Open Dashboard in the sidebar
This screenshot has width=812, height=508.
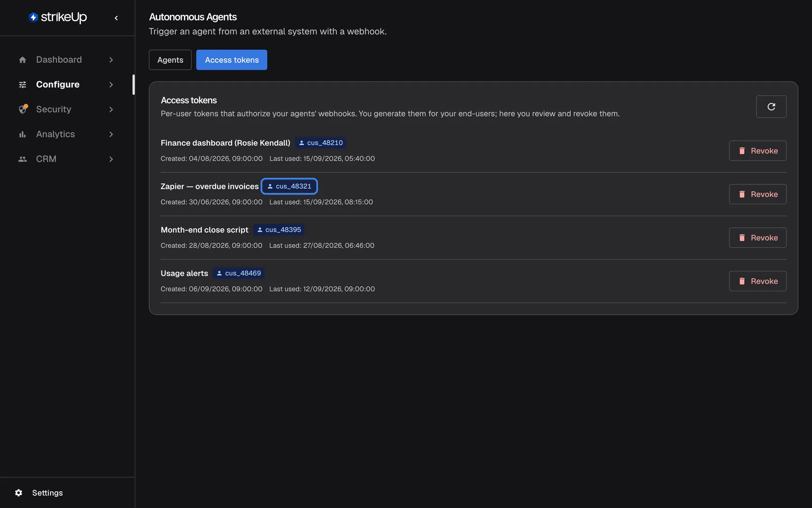tap(67, 60)
